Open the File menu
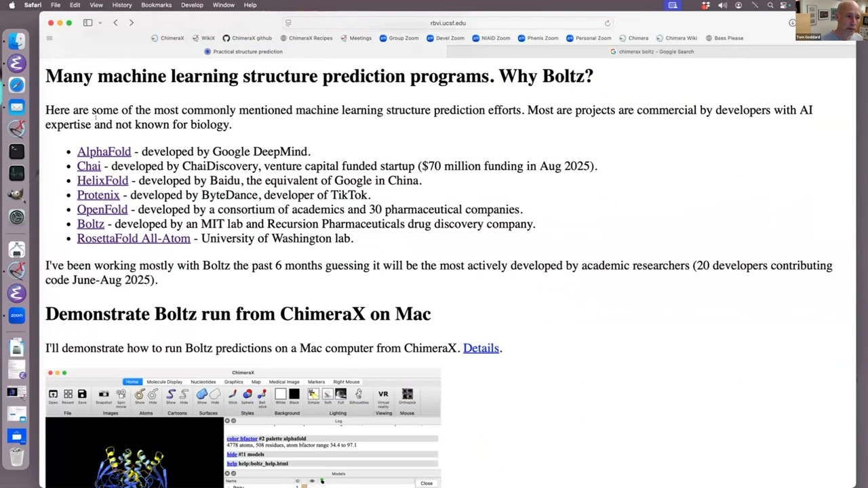This screenshot has width=868, height=488. pos(56,5)
